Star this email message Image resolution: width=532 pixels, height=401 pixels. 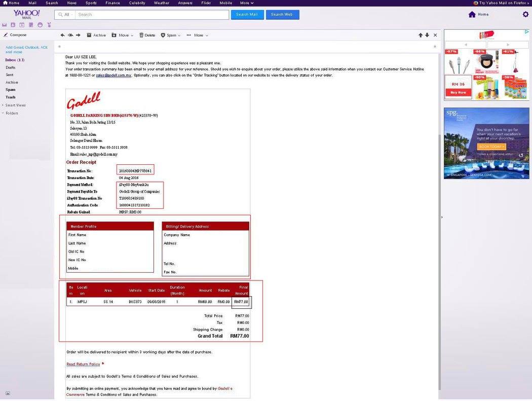(x=435, y=47)
